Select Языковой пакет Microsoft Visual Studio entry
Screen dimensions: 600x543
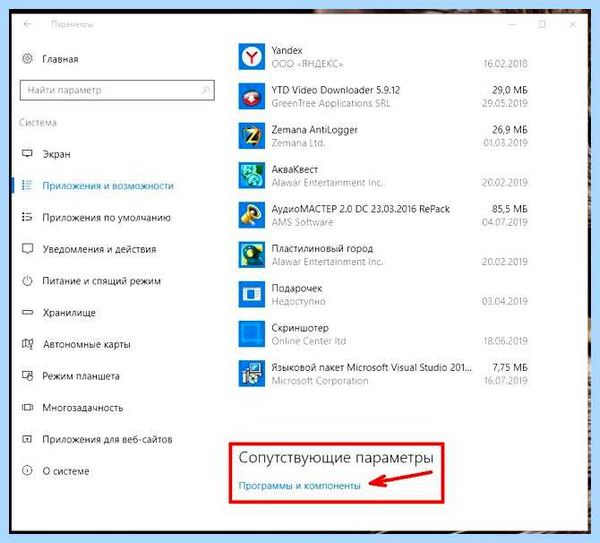coord(372,368)
